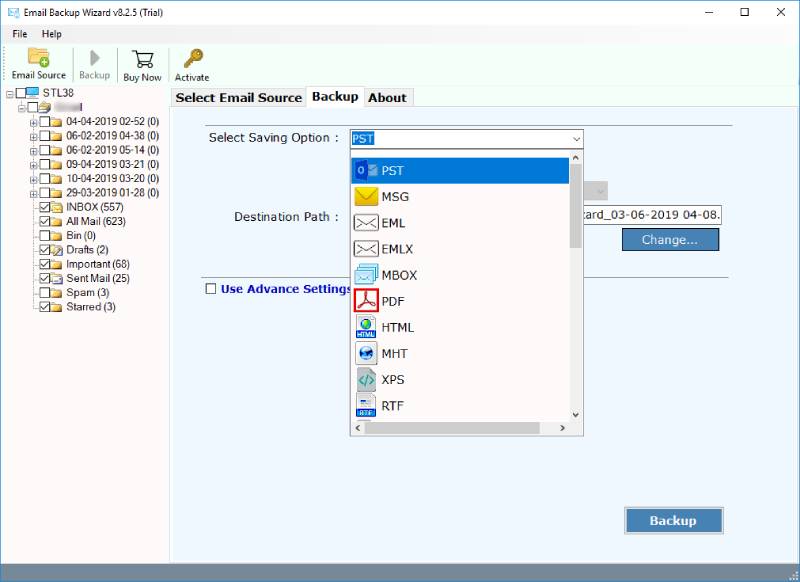Select the Spam (3) folder row

tap(88, 293)
